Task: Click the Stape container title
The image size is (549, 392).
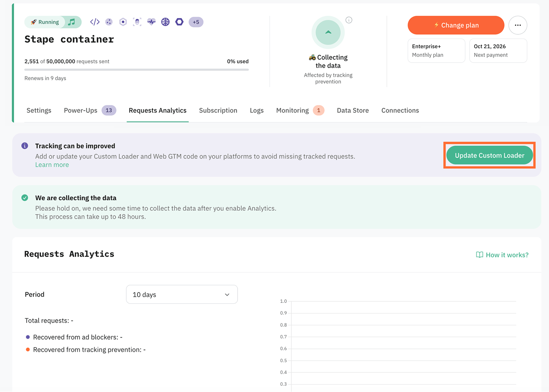Action: [69, 39]
